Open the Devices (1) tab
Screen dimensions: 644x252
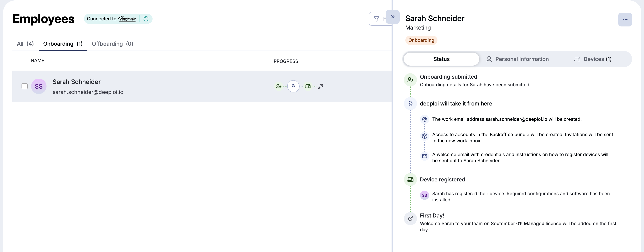(x=593, y=59)
